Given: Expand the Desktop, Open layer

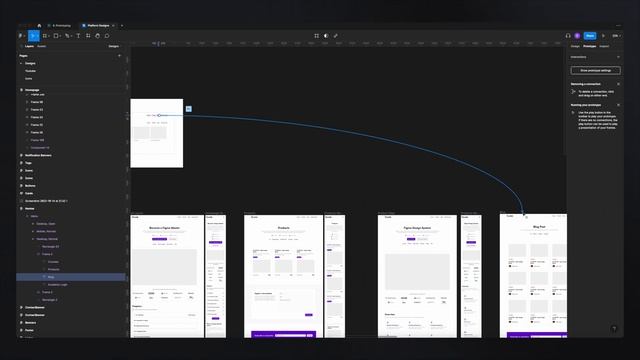Looking at the screenshot, I should click(33, 224).
